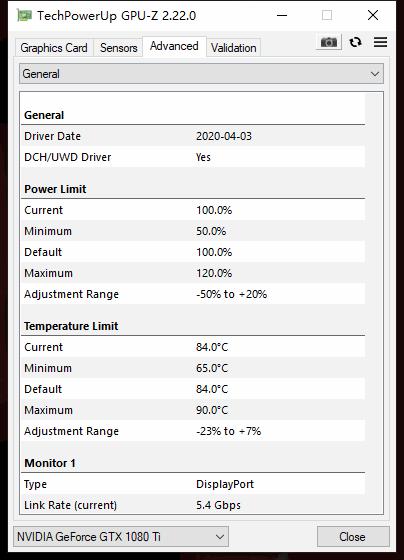Image resolution: width=404 pixels, height=560 pixels.
Task: Go to the Validation tab
Action: click(x=234, y=48)
